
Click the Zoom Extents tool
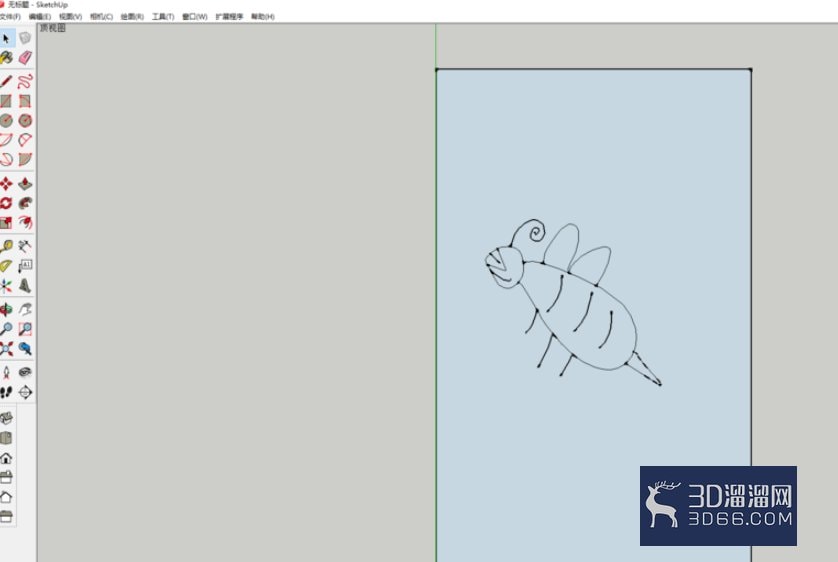pyautogui.click(x=6, y=349)
